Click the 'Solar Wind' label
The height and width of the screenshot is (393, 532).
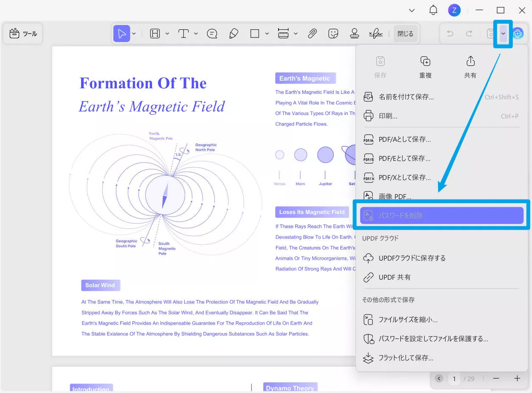coord(101,285)
